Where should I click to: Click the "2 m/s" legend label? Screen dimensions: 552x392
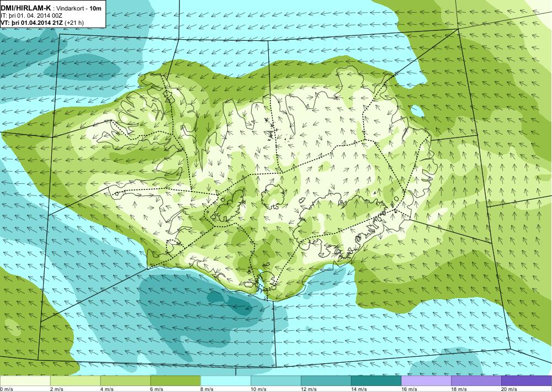(57, 389)
